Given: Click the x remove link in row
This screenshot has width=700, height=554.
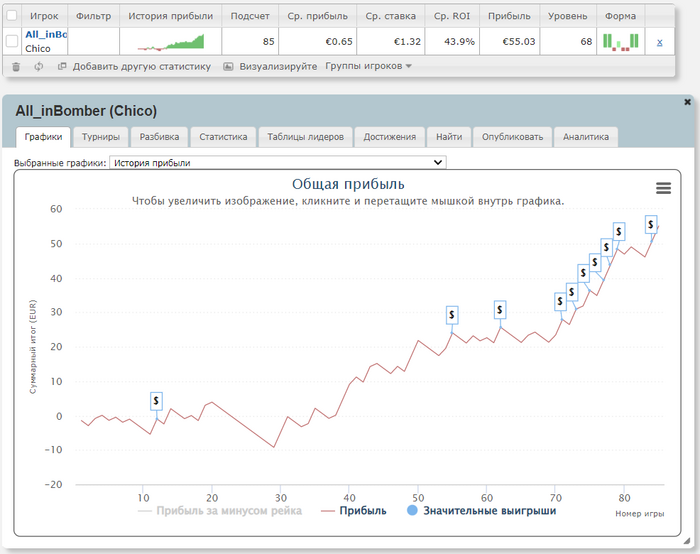Looking at the screenshot, I should pos(659,42).
